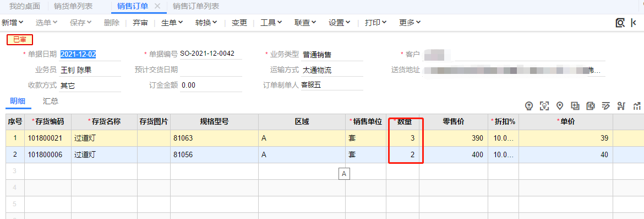Open the 更多 dropdown menu

point(410,23)
